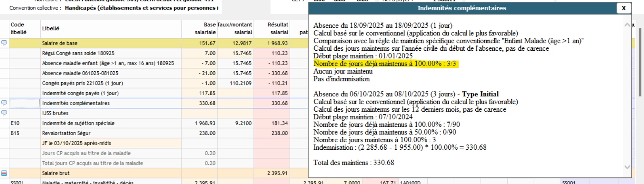Click result 1 968.93 on Salaire de base

pos(277,43)
